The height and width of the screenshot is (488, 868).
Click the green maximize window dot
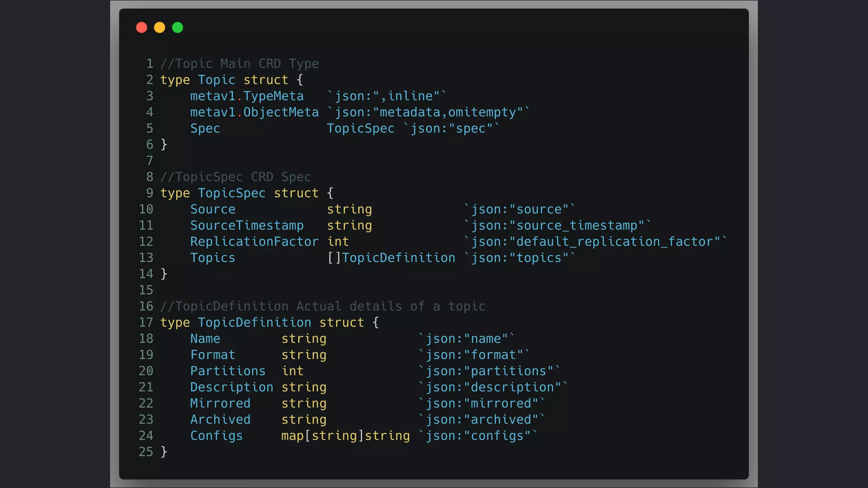coord(178,28)
